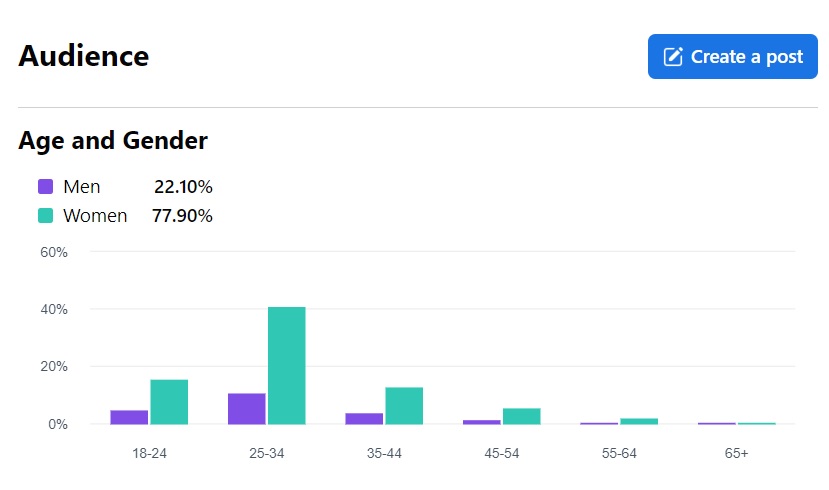Click the Women 77.90% percentage value
Image resolution: width=829 pixels, height=490 pixels.
[182, 215]
